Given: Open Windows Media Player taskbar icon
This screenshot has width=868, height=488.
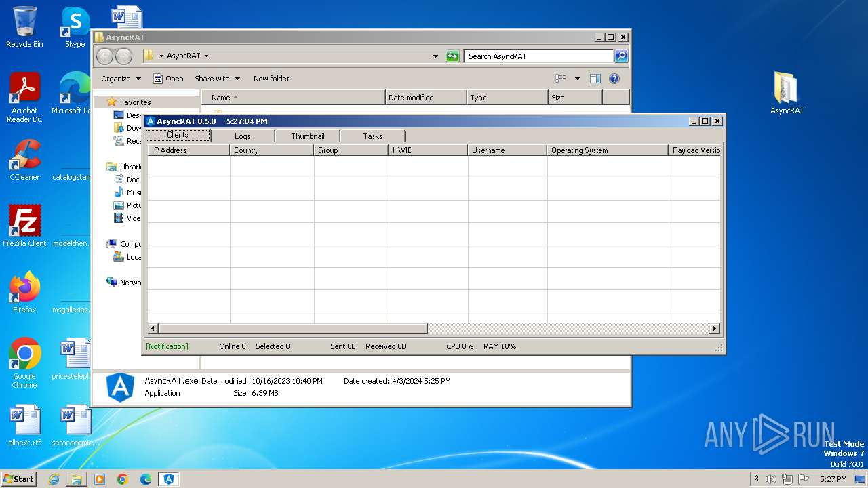Looking at the screenshot, I should coord(100,479).
